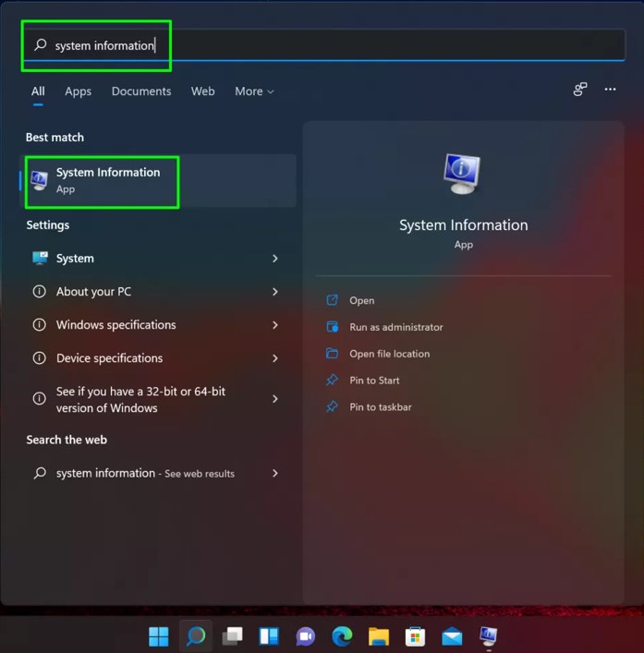Open 32-bit or 64-bit version result

[156, 399]
